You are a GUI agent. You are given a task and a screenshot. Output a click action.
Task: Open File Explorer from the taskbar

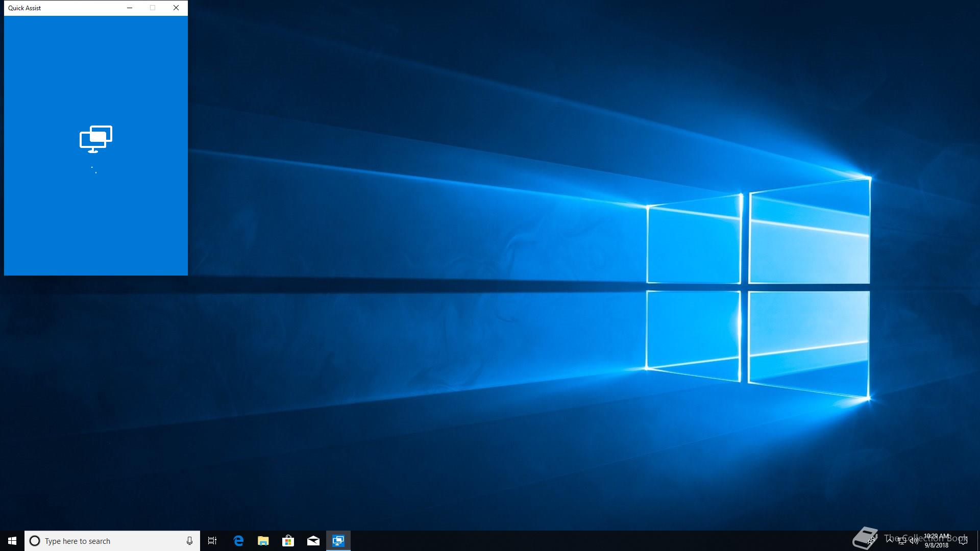pyautogui.click(x=263, y=541)
